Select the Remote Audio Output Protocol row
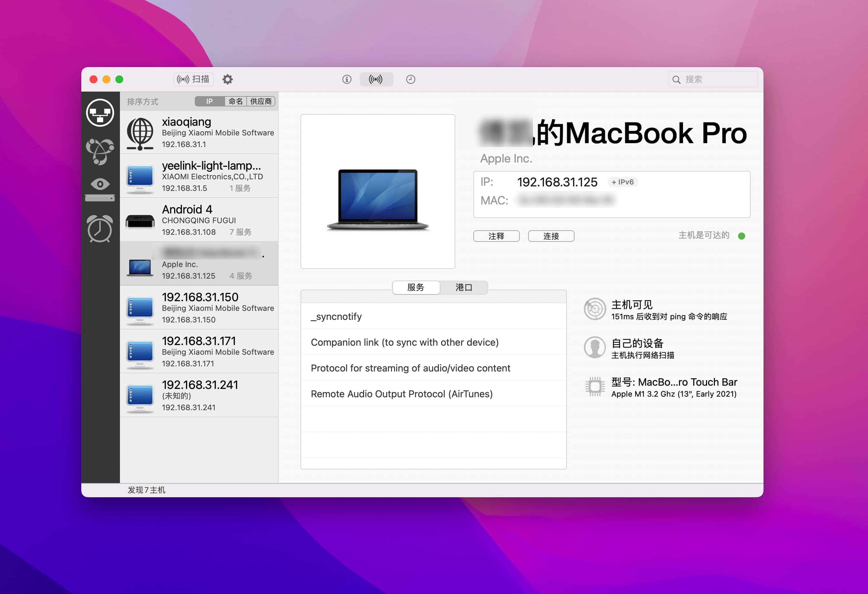Screen dimensions: 868x594 click(x=434, y=394)
